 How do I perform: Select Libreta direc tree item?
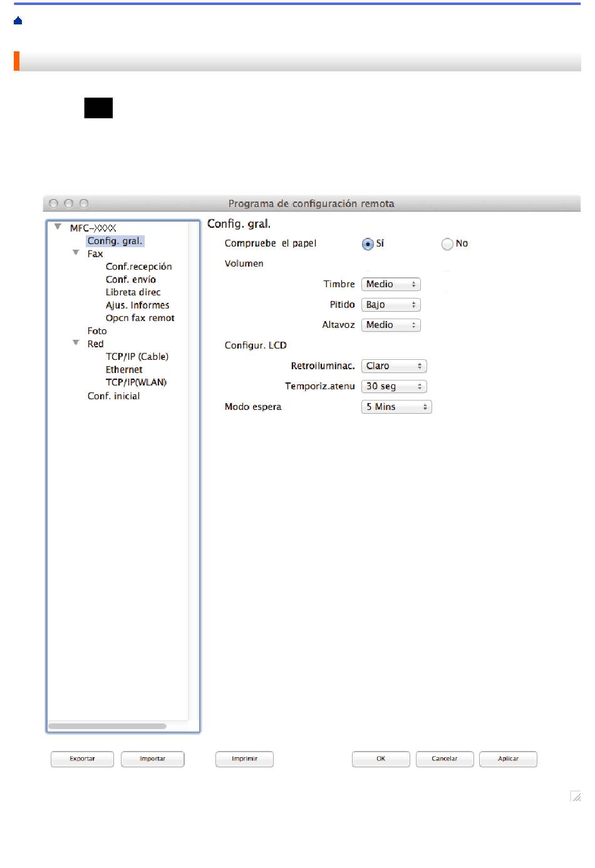click(x=133, y=292)
